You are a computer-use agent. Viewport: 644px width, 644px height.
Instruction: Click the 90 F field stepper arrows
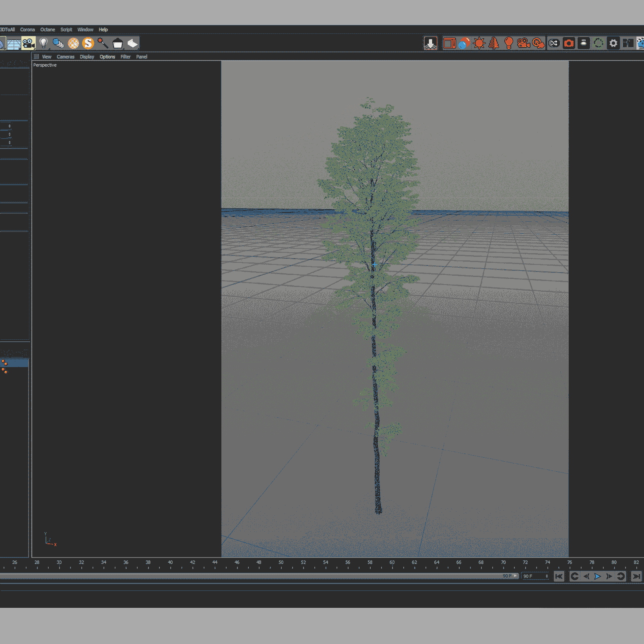click(x=547, y=576)
